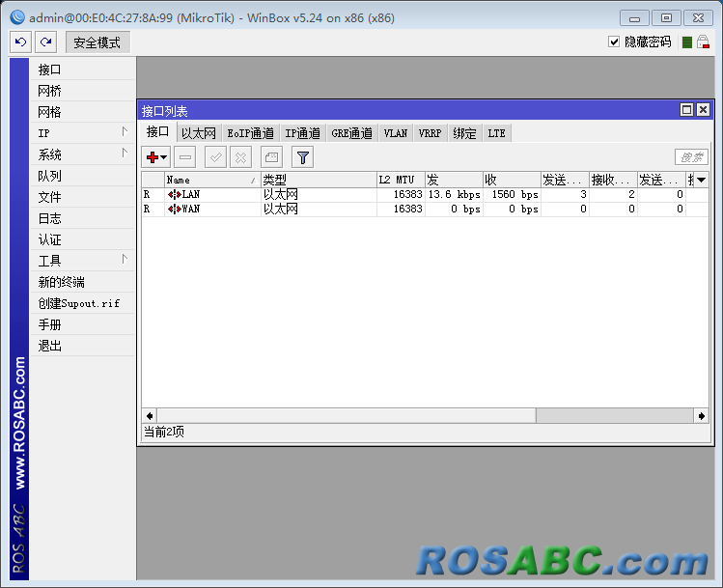Open 新的终端 from the sidebar
Screen dimensions: 723x588
pos(83,282)
